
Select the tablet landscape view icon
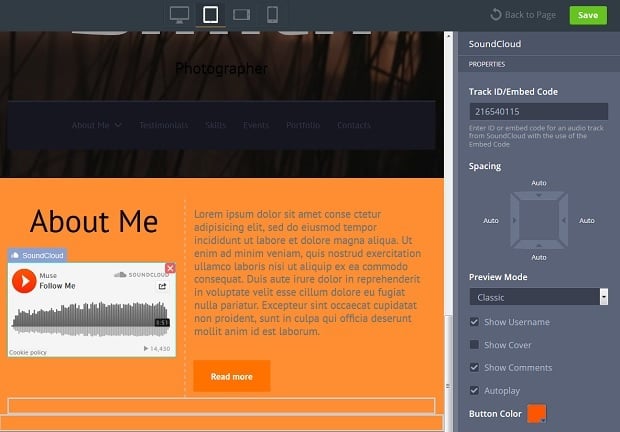click(241, 14)
